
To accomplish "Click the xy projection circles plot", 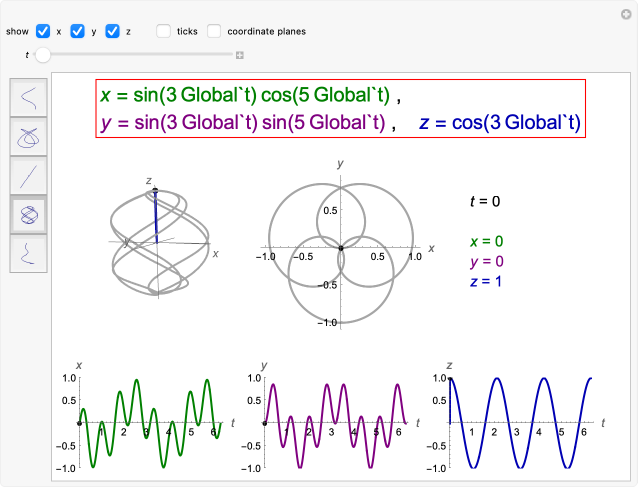I will coord(341,246).
